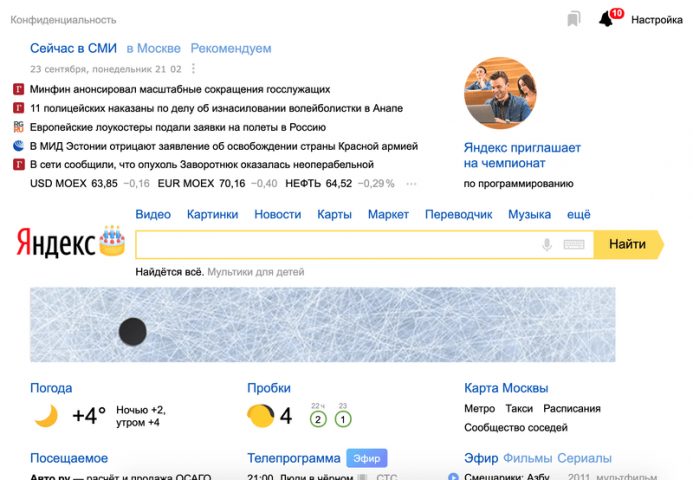Click the Мультики для детей suggestion
This screenshot has height=480, width=693.
(x=256, y=272)
